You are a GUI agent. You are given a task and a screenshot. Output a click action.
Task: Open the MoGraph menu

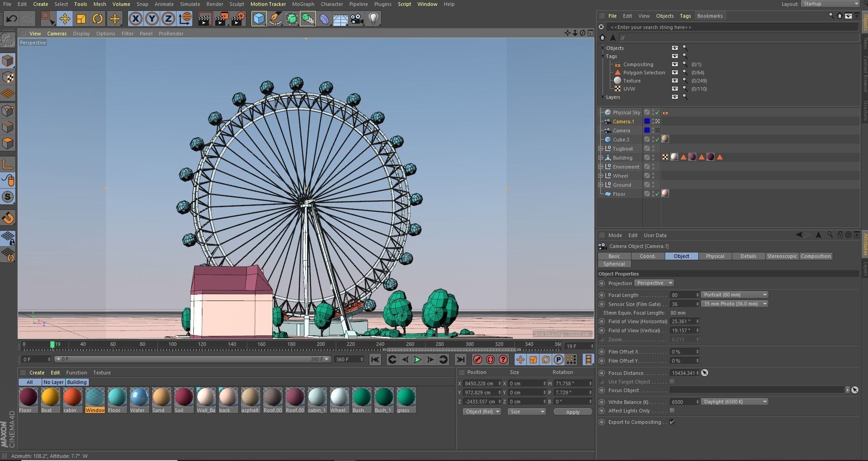[303, 4]
